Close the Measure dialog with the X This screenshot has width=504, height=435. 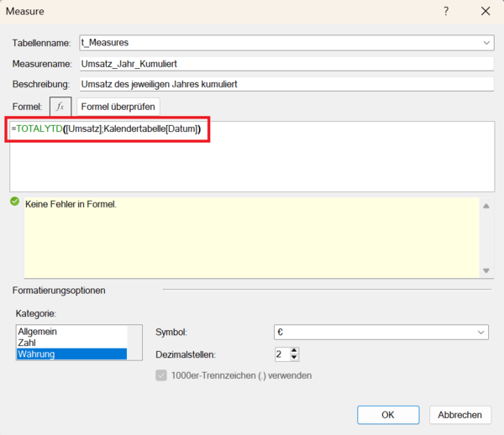pos(485,12)
